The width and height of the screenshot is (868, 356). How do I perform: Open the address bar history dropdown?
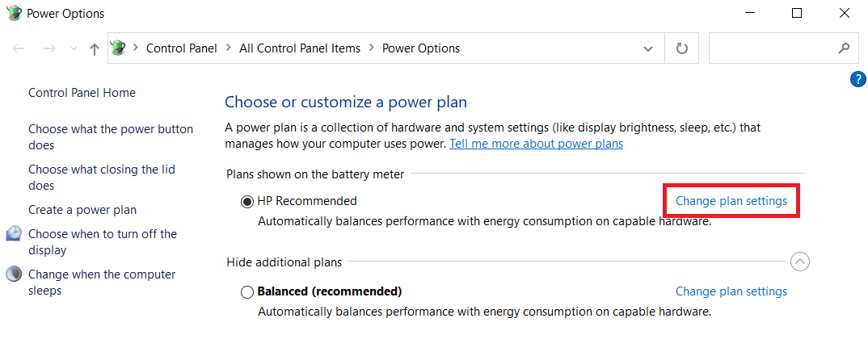(648, 48)
